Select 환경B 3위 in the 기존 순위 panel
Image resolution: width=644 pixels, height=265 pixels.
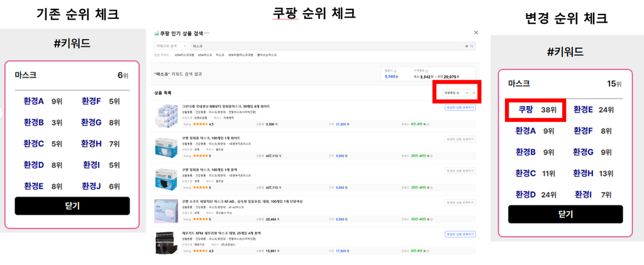pyautogui.click(x=43, y=122)
